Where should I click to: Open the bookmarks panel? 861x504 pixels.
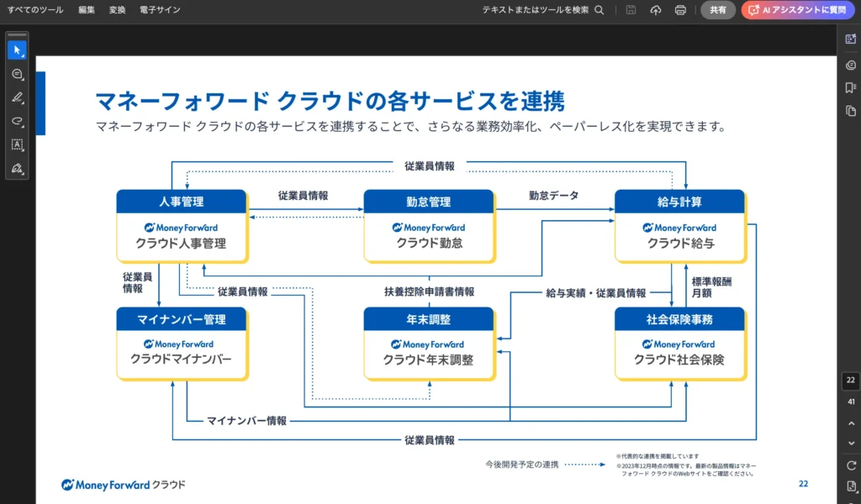pyautogui.click(x=851, y=87)
